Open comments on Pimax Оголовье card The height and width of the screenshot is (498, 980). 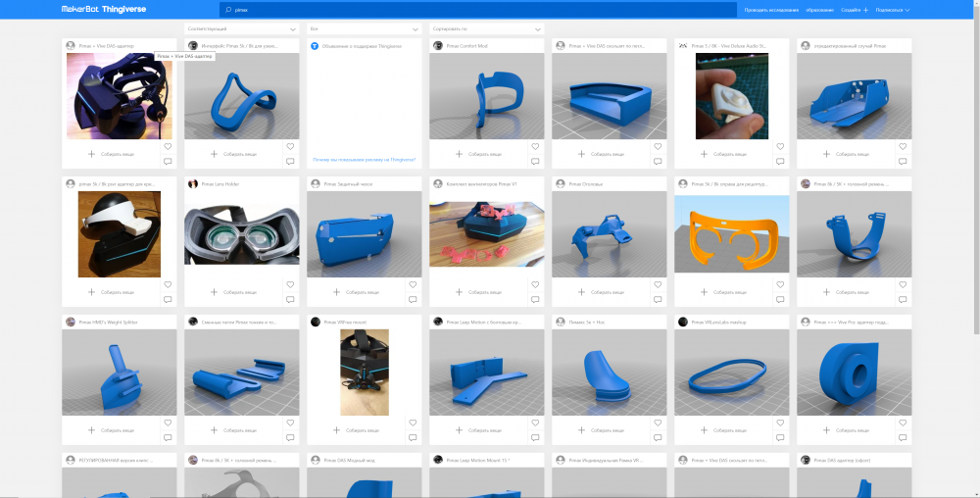658,299
